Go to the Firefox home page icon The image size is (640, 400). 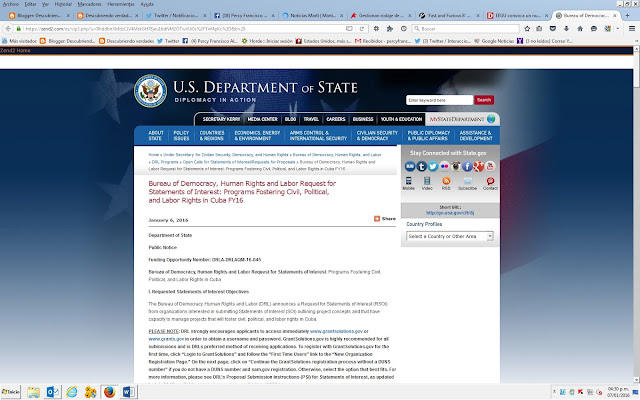tap(580, 29)
